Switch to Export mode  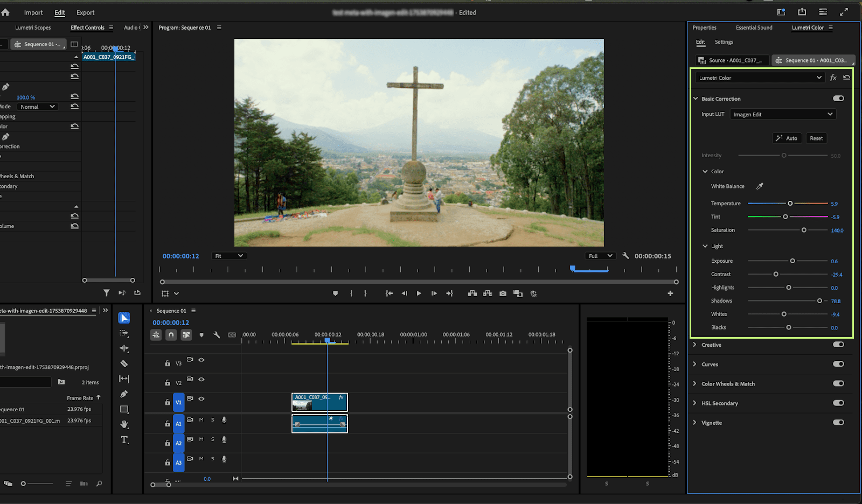(x=85, y=12)
